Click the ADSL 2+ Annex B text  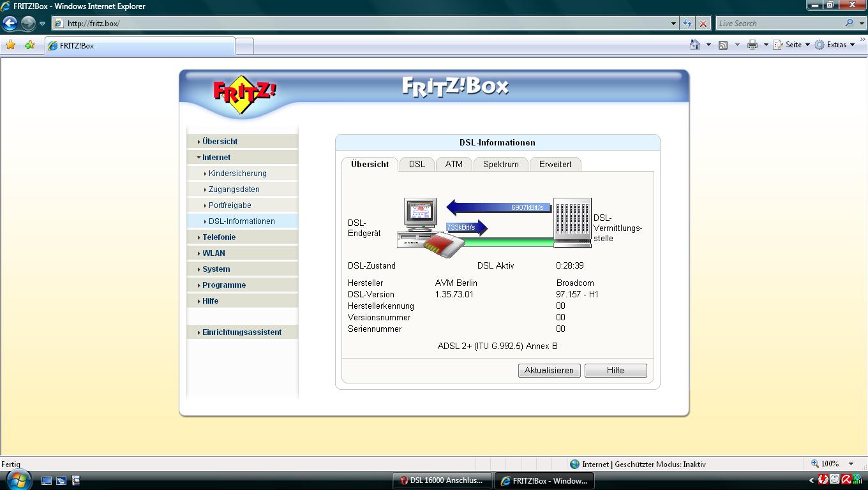[x=497, y=346]
